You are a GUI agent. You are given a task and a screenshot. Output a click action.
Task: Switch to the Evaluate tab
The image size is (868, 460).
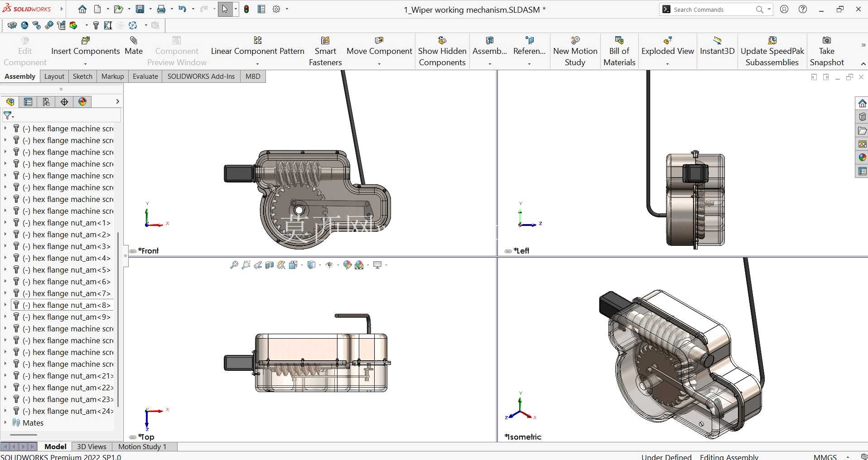pos(145,77)
